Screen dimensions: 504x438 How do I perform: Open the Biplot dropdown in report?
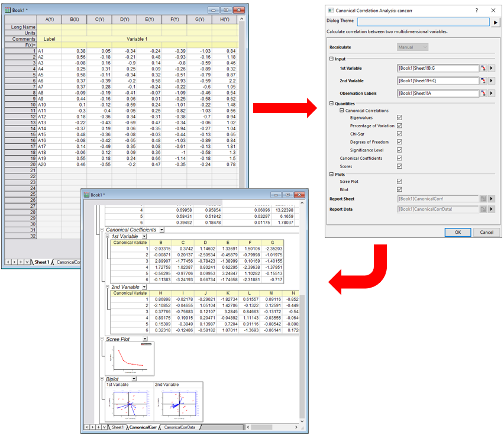tap(134, 378)
